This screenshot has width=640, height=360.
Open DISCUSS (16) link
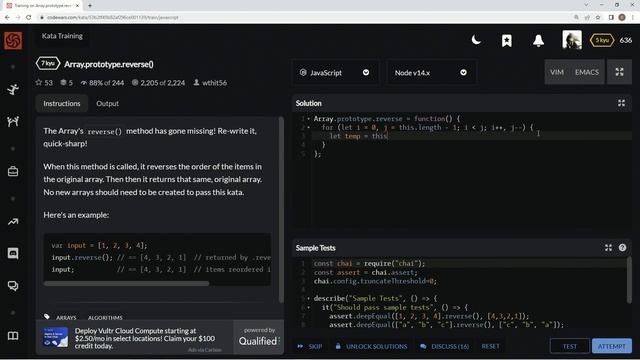444,346
